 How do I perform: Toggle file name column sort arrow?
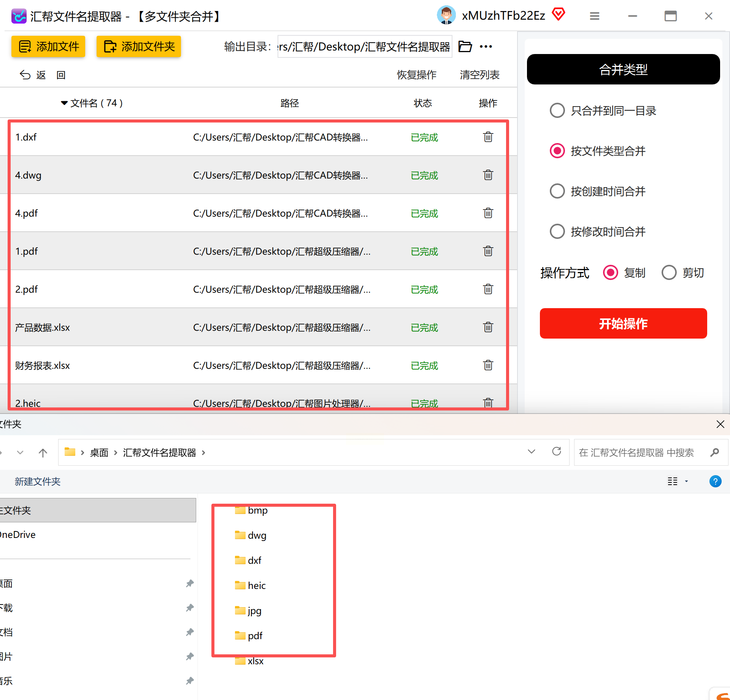[64, 103]
